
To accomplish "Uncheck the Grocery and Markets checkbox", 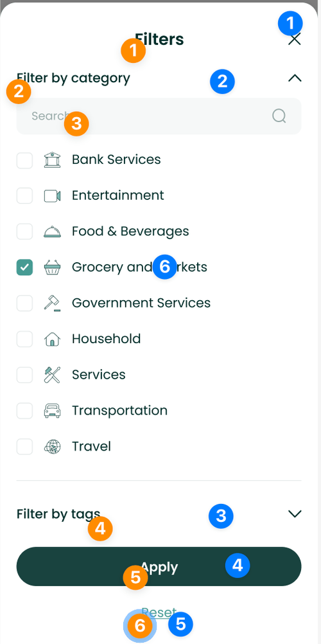I will 24,268.
